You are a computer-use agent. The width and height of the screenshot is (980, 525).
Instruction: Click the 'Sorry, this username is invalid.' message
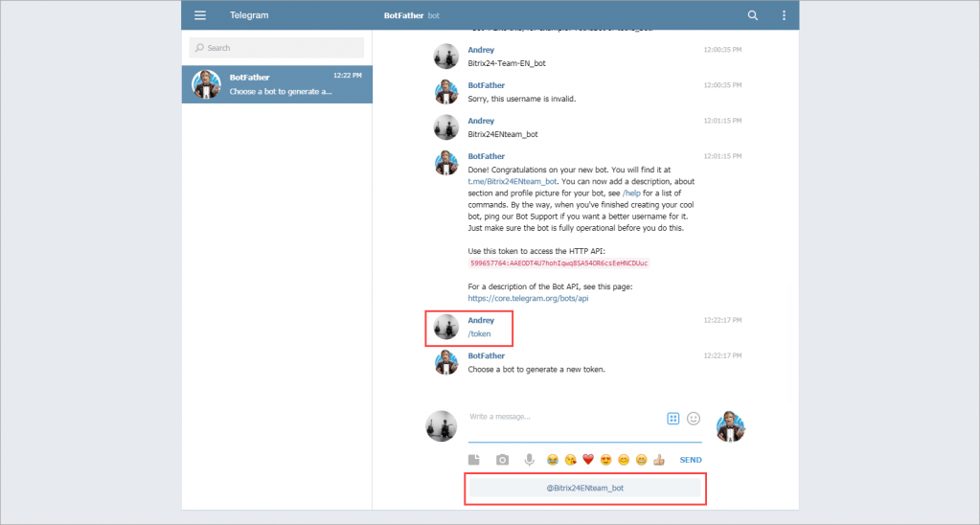click(522, 99)
